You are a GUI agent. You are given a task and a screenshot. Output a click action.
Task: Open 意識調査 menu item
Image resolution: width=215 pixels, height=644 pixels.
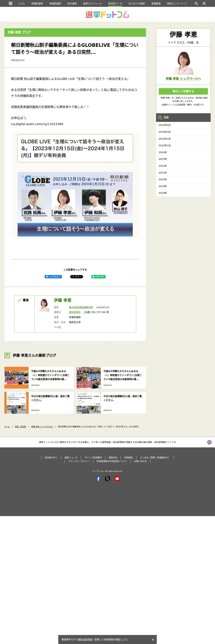pos(156,4)
